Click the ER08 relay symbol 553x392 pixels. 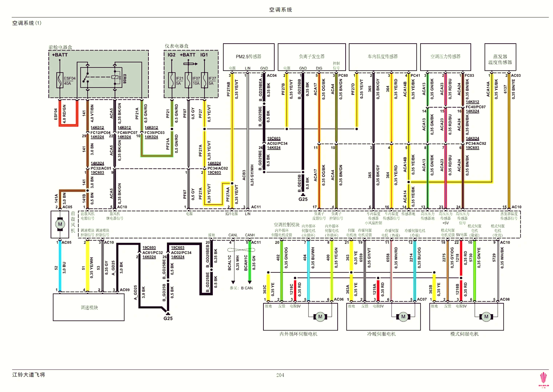(101, 77)
